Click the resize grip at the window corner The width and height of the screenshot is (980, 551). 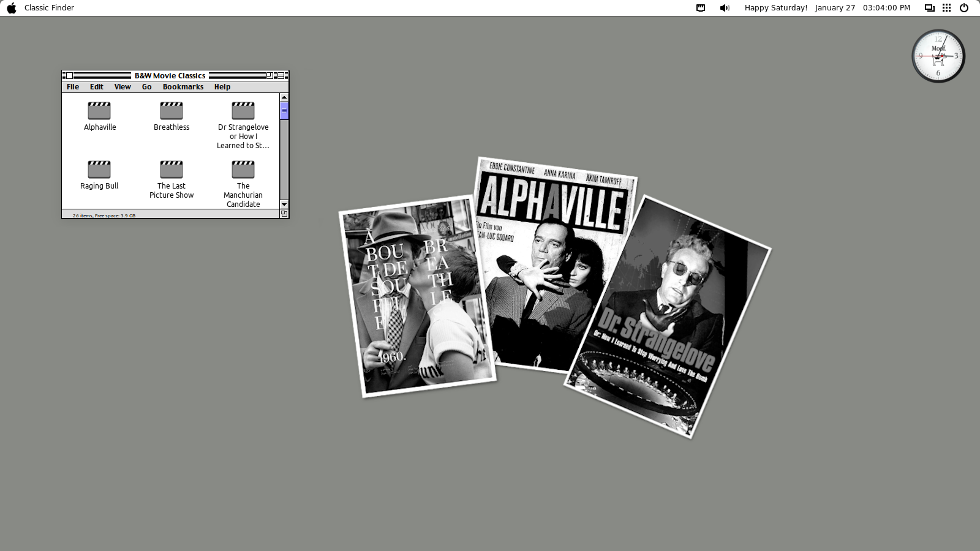coord(284,214)
